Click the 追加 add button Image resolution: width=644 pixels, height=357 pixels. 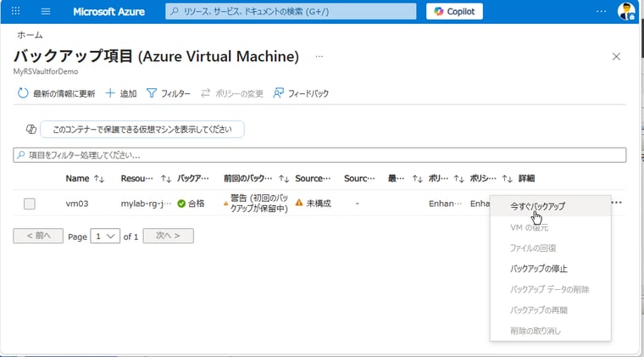(x=121, y=93)
